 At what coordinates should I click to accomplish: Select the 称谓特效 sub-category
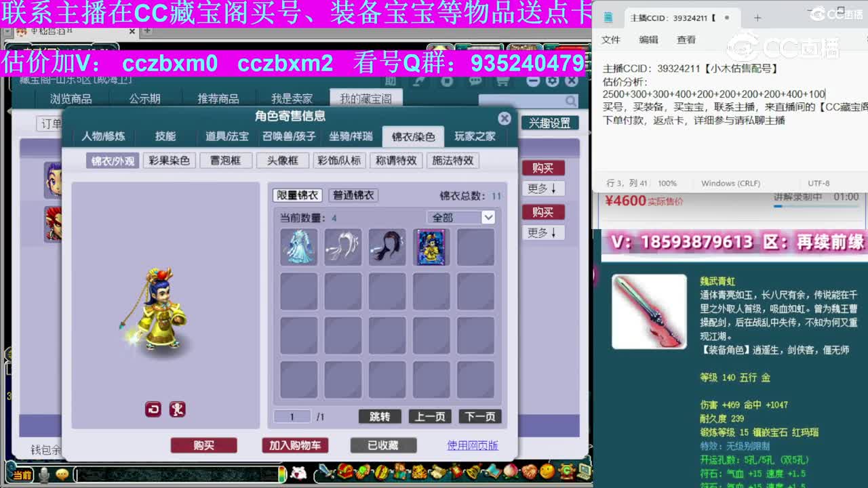tap(397, 161)
